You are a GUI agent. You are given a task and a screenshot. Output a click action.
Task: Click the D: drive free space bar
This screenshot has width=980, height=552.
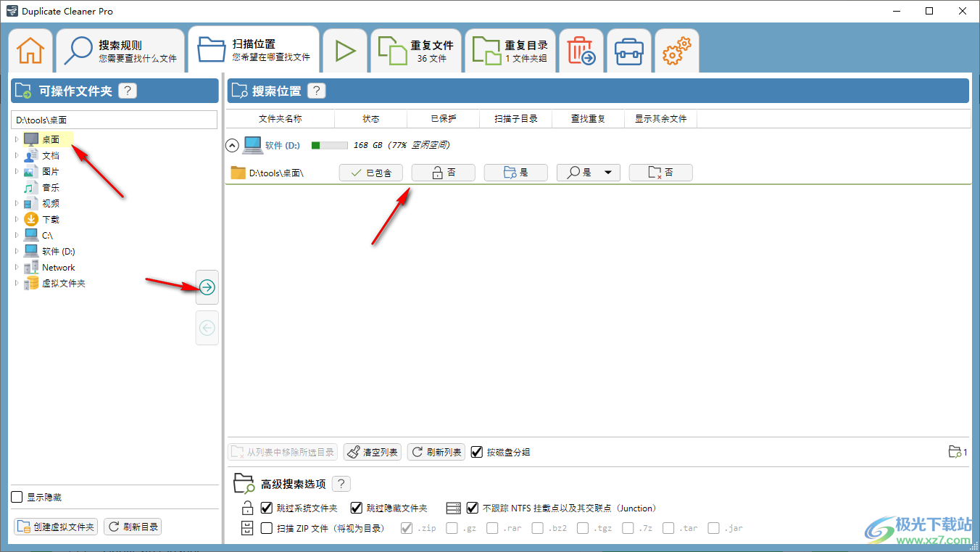point(329,145)
